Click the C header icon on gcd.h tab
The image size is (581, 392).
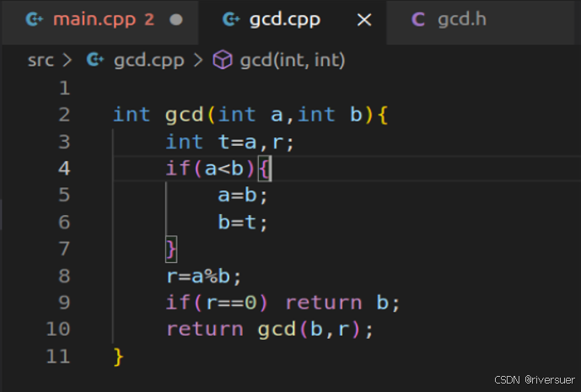coord(417,19)
